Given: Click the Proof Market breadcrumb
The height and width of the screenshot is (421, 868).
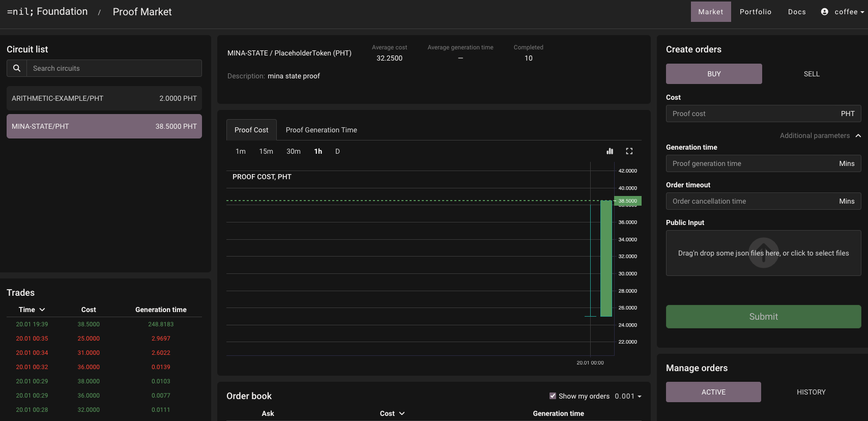Looking at the screenshot, I should pos(142,12).
